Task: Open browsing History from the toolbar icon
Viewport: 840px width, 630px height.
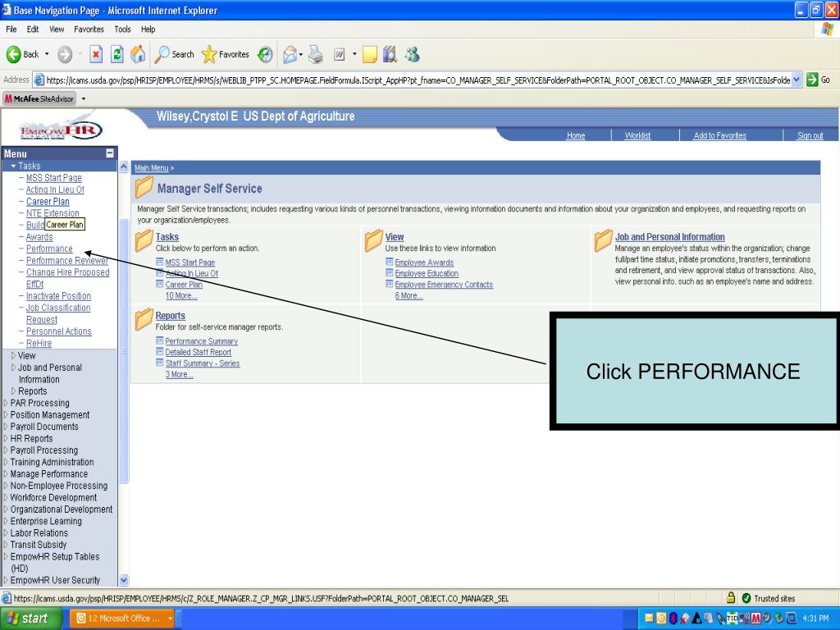Action: click(x=265, y=54)
